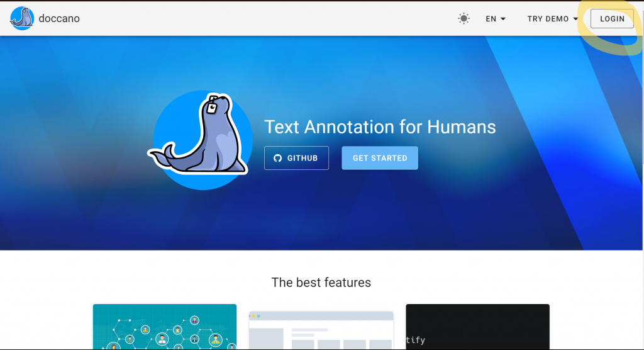Viewport: 644px width, 350px height.
Task: Toggle the light/dark theme sun icon
Action: (464, 18)
